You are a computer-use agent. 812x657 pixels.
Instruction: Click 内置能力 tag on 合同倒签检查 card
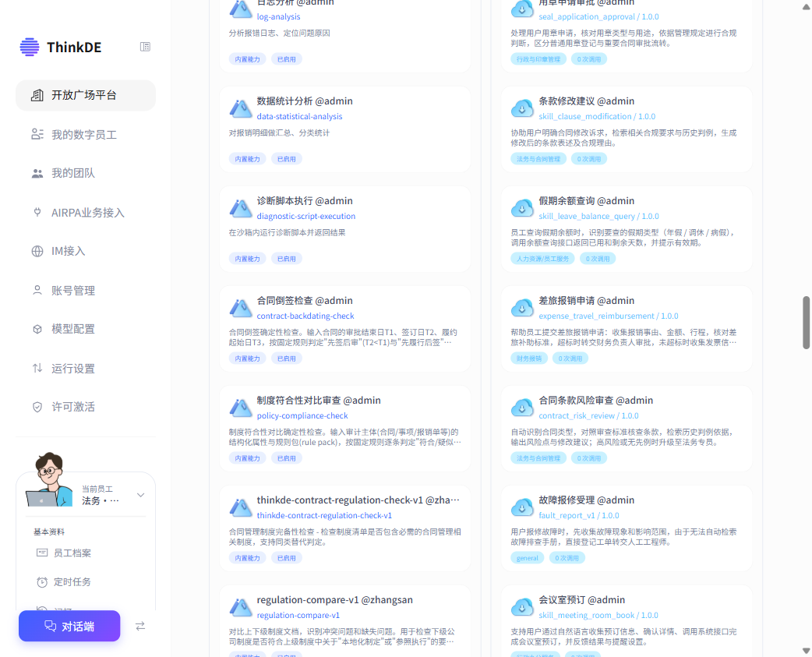point(248,359)
